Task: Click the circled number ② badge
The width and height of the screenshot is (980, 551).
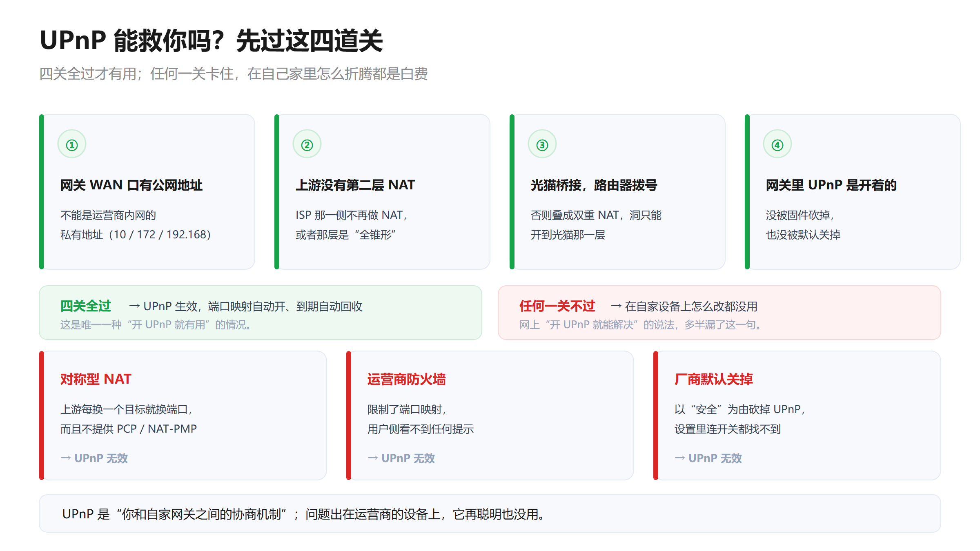Action: 307,144
